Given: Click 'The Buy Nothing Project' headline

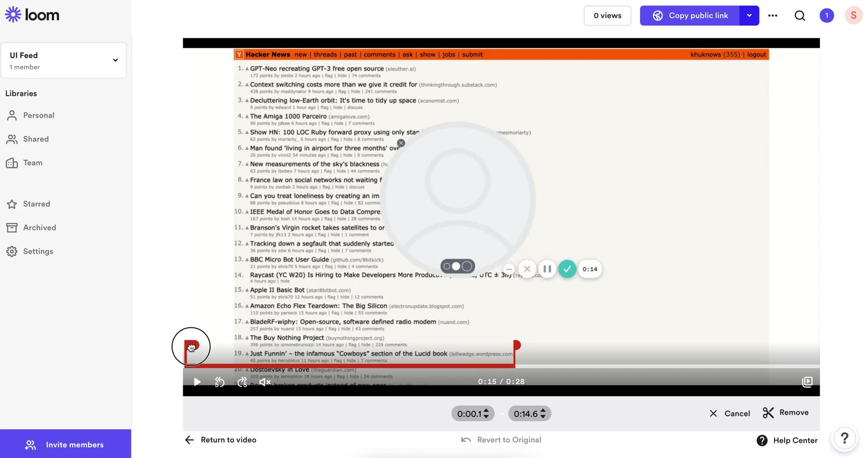Looking at the screenshot, I should tap(287, 338).
